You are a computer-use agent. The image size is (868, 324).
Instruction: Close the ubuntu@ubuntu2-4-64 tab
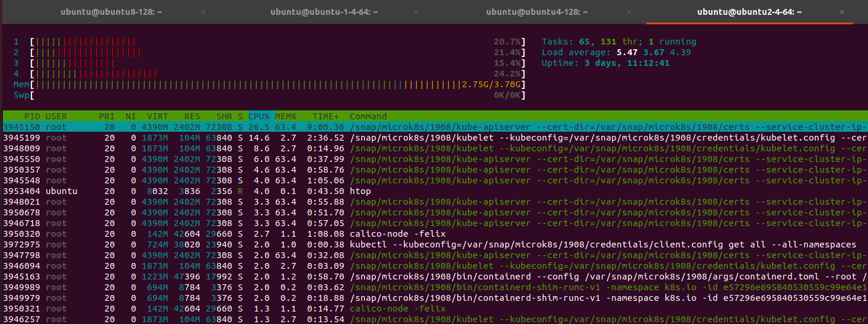[x=842, y=12]
